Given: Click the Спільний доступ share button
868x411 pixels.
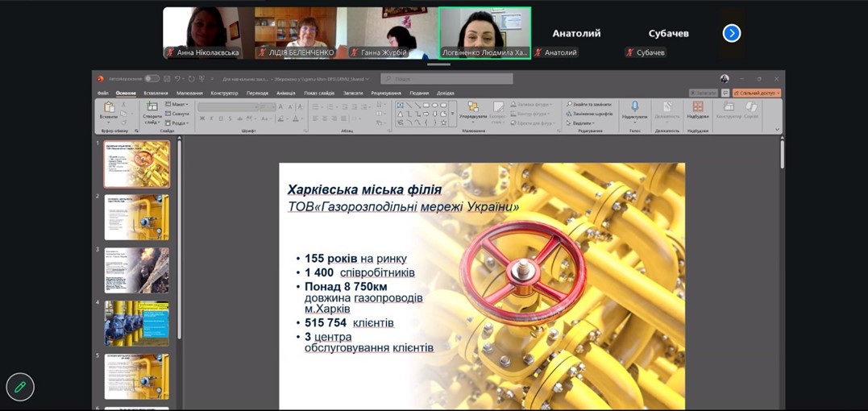Looking at the screenshot, I should point(757,93).
